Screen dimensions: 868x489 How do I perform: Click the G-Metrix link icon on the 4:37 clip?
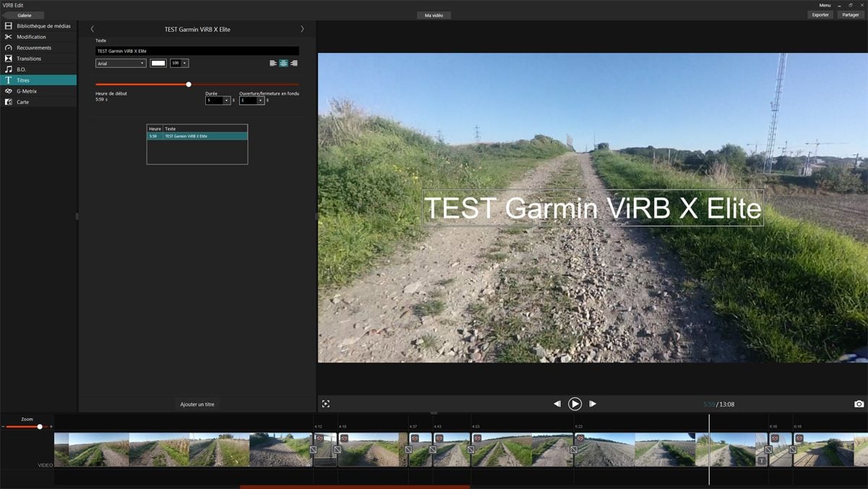point(415,438)
